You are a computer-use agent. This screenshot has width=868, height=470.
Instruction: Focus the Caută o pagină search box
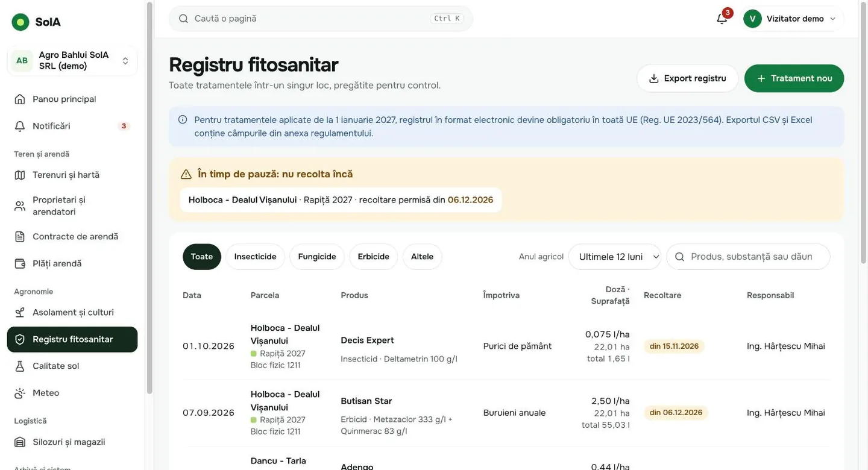tap(321, 19)
